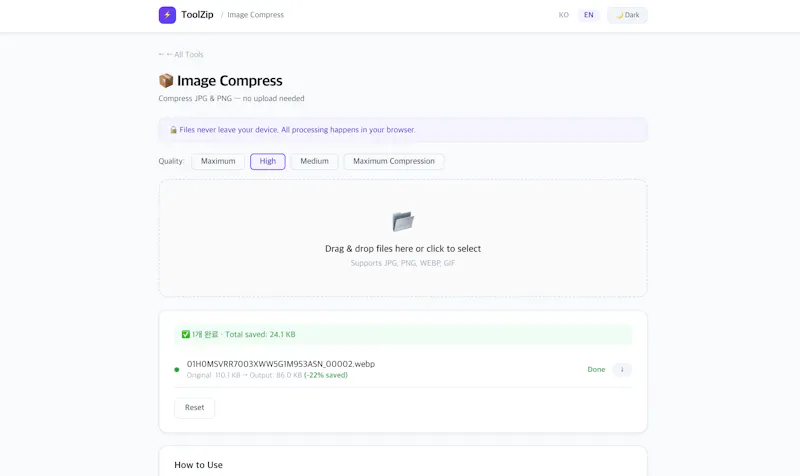Viewport: 800px width, 476px height.
Task: Select High quality option
Action: click(267, 161)
